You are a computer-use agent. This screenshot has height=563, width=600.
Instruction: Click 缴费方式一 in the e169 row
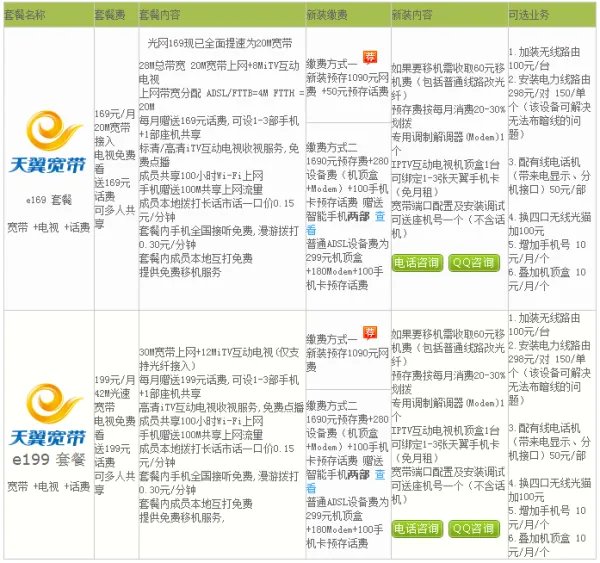[x=331, y=64]
